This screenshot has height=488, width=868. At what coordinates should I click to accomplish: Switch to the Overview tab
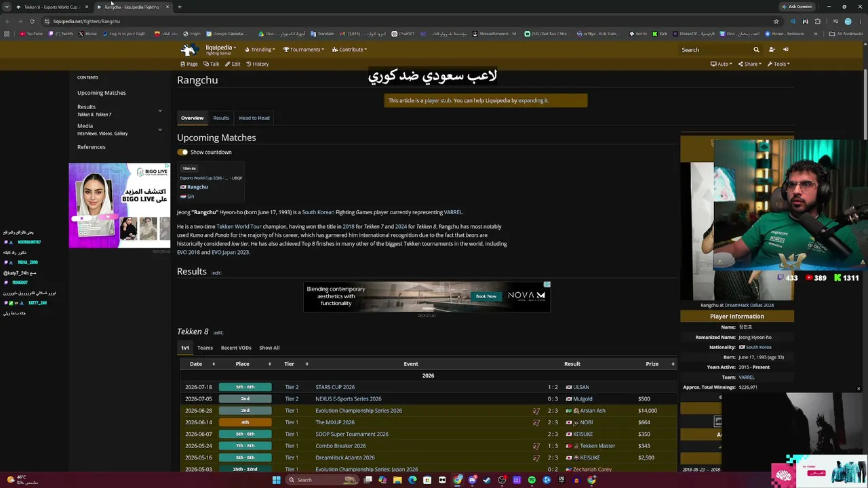pos(192,118)
